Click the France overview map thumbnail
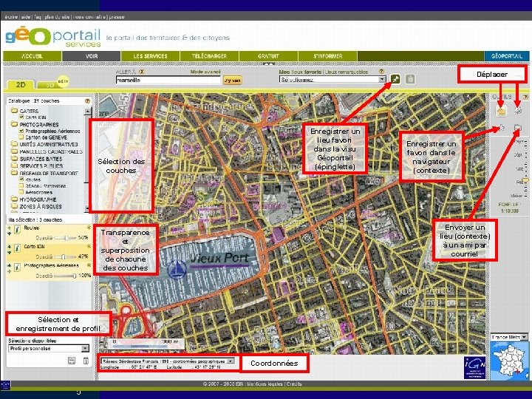 (509, 361)
